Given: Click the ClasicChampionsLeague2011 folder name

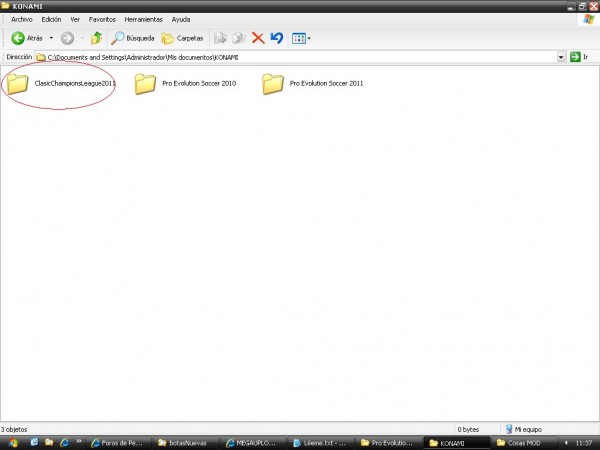Looking at the screenshot, I should (x=75, y=83).
